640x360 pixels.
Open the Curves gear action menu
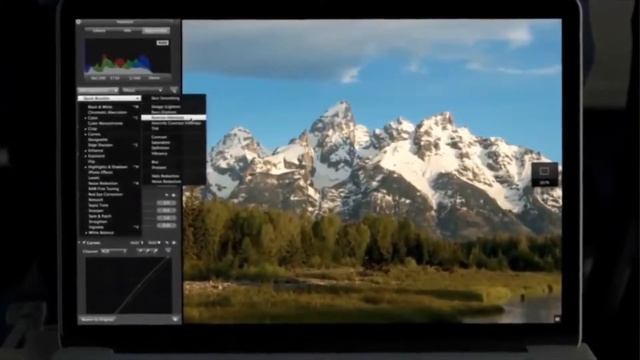click(x=174, y=243)
